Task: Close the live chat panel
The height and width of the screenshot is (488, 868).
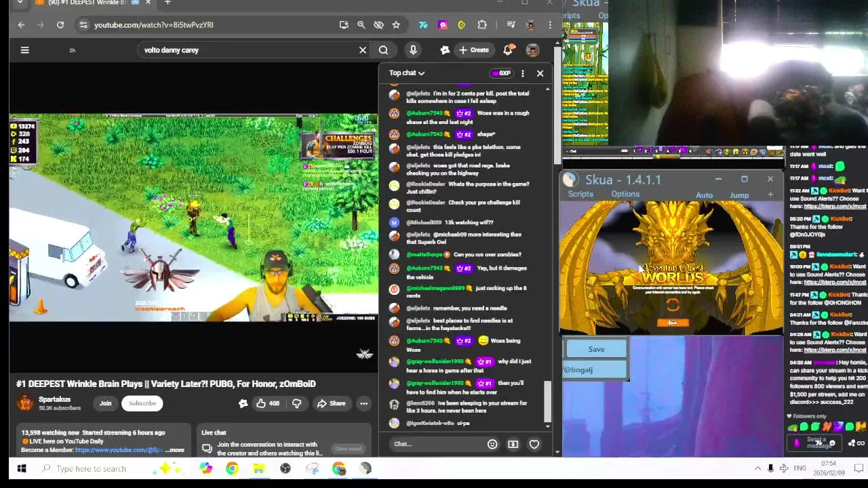Action: 540,73
